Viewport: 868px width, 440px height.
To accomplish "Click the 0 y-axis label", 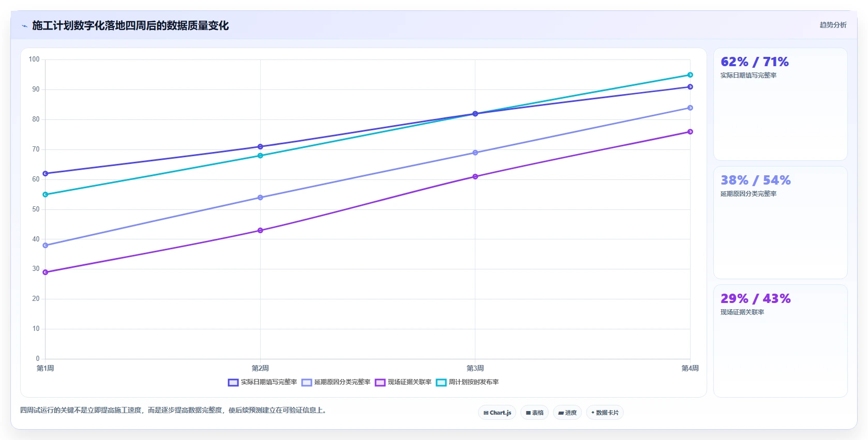I will pyautogui.click(x=38, y=359).
